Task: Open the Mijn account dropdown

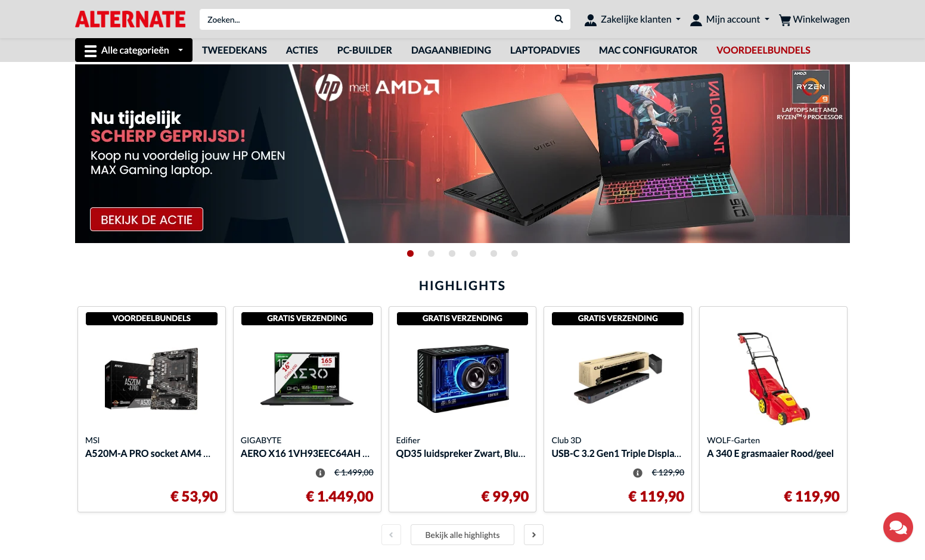Action: pos(730,20)
